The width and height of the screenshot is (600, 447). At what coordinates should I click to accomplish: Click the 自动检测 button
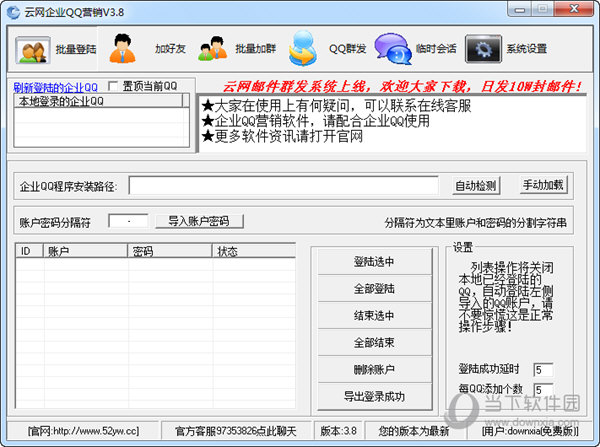pyautogui.click(x=476, y=186)
